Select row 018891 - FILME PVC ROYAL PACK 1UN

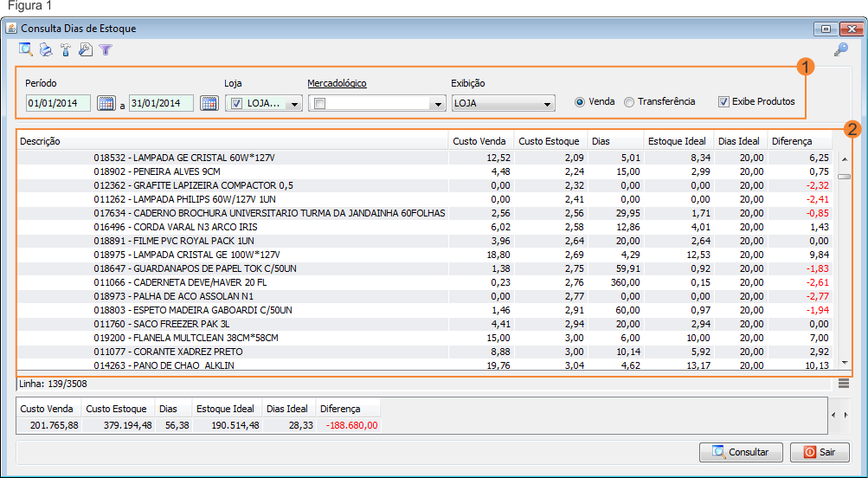pos(425,241)
